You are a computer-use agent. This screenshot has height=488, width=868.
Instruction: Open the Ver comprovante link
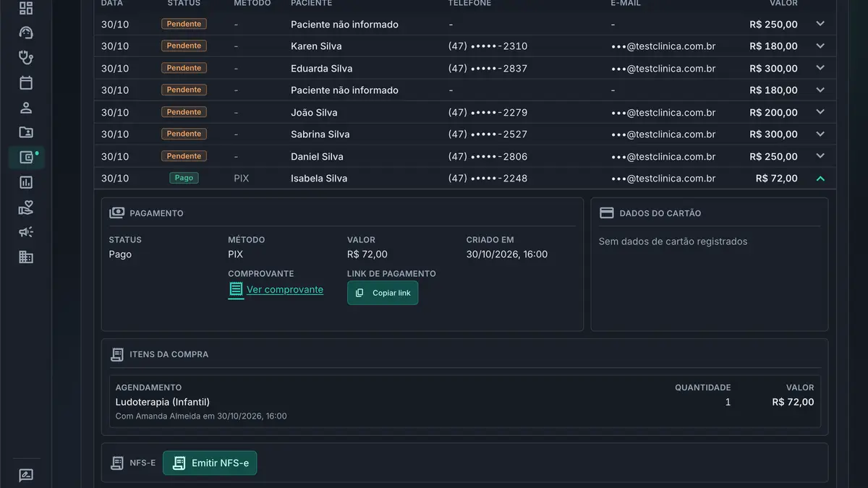tap(285, 290)
